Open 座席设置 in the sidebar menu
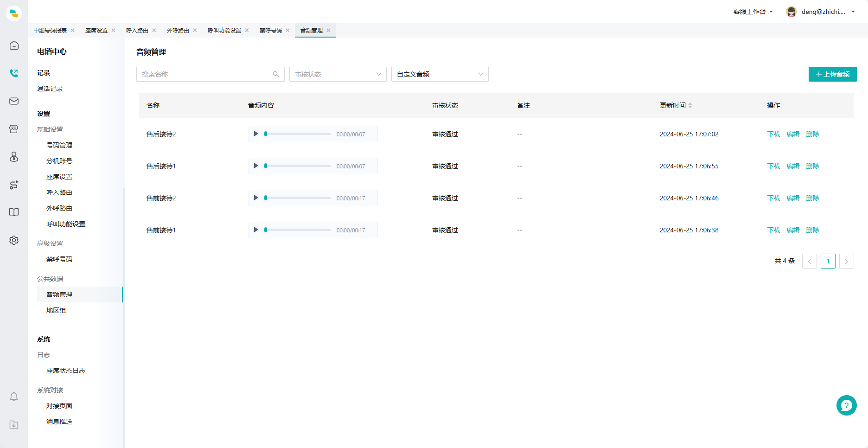Viewport: 868px width, 448px height. (x=59, y=177)
